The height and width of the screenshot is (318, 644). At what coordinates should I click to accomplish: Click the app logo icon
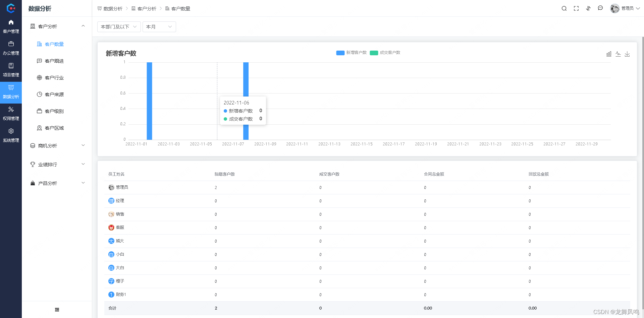click(x=11, y=8)
